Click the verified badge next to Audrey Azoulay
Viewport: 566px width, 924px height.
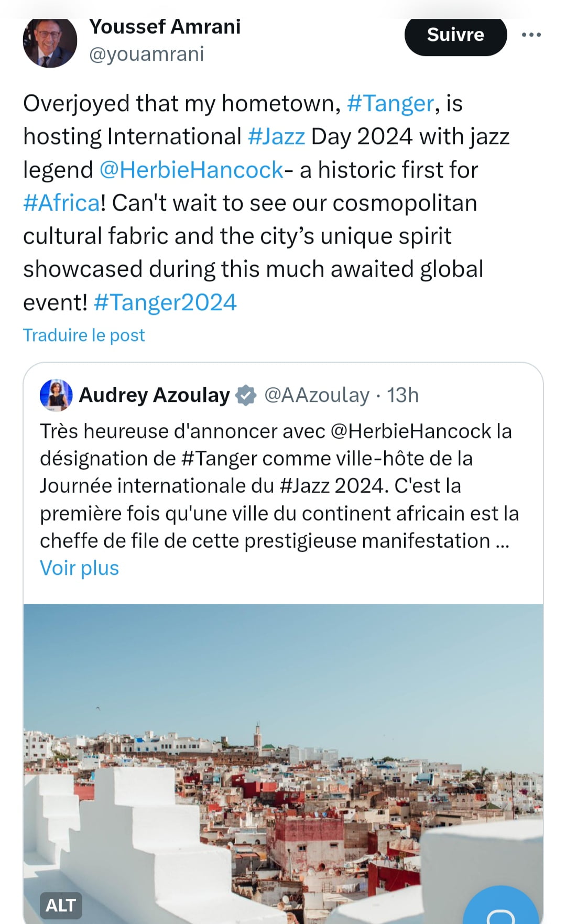pos(246,396)
